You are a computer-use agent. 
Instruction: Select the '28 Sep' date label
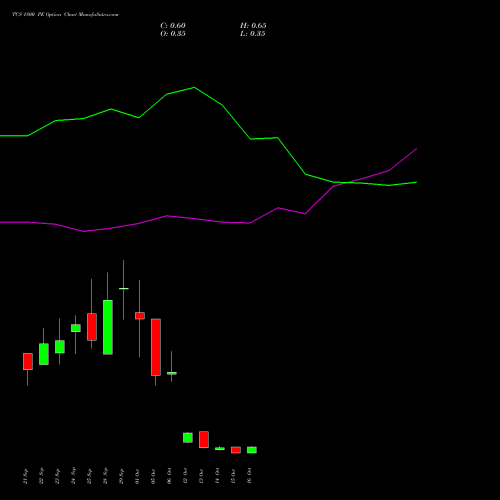coord(105,476)
